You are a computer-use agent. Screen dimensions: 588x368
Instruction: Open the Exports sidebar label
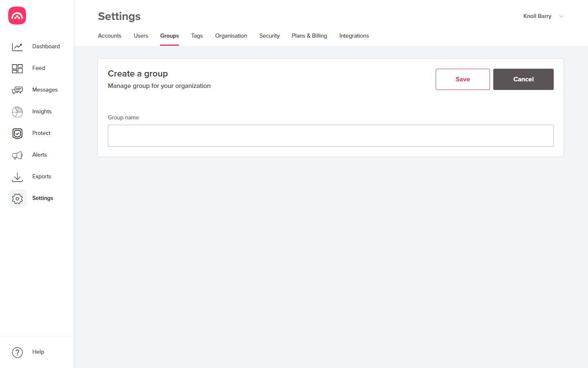point(42,177)
